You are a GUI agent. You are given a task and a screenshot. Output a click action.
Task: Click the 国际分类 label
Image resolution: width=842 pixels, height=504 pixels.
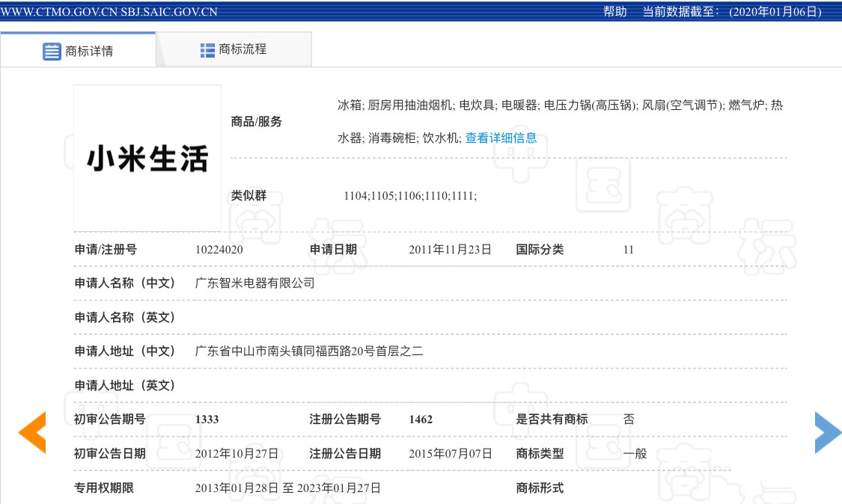coord(540,250)
